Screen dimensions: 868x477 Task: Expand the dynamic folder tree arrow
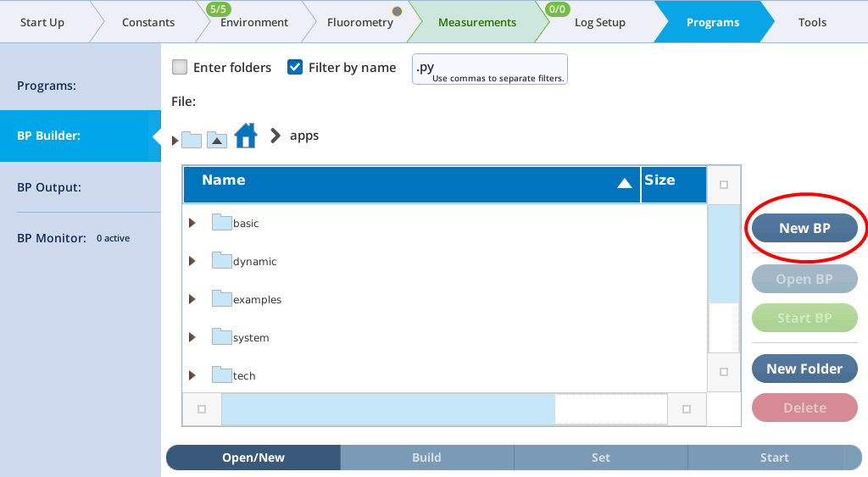tap(192, 261)
